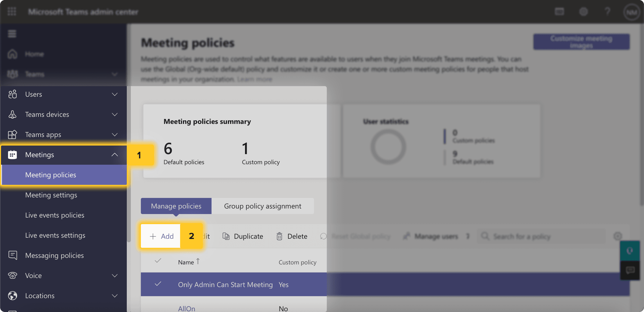Screen dimensions: 644x312
Task: Select the Manage policies tab
Action: (x=176, y=205)
